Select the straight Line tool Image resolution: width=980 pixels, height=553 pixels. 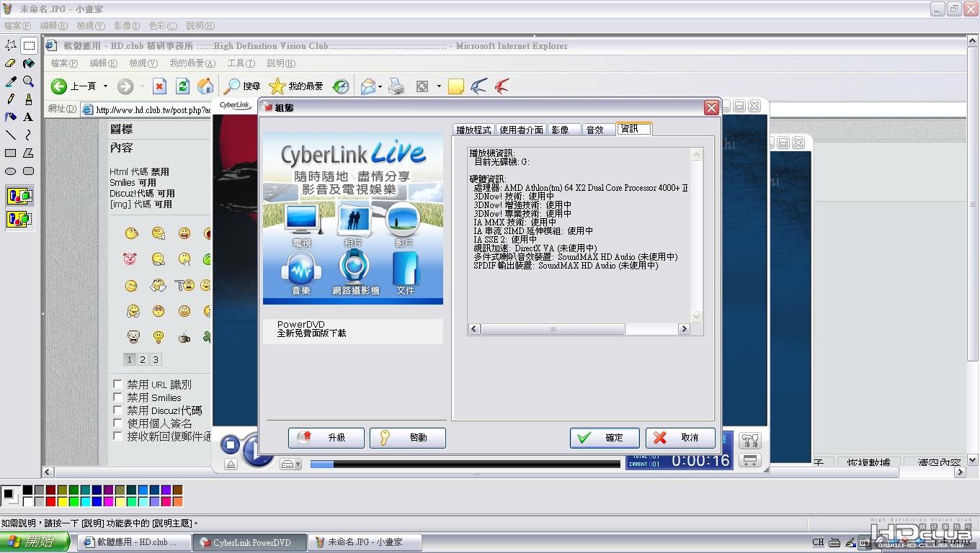(11, 135)
